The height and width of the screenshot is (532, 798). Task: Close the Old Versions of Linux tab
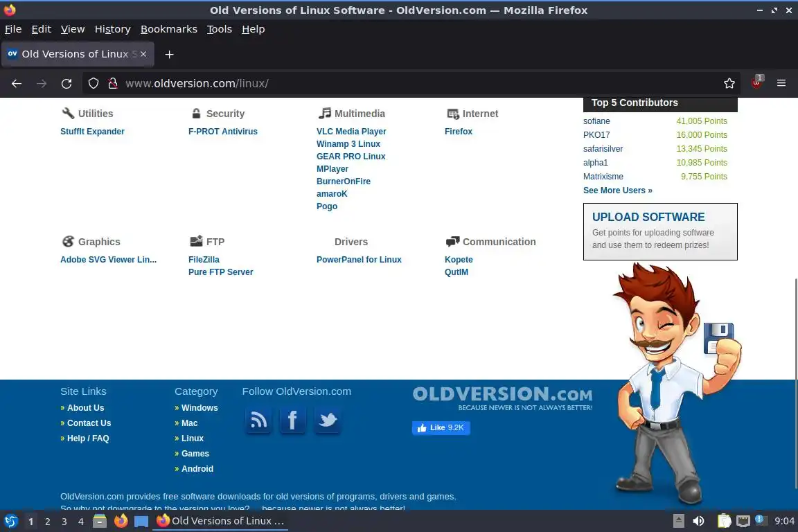click(x=143, y=54)
